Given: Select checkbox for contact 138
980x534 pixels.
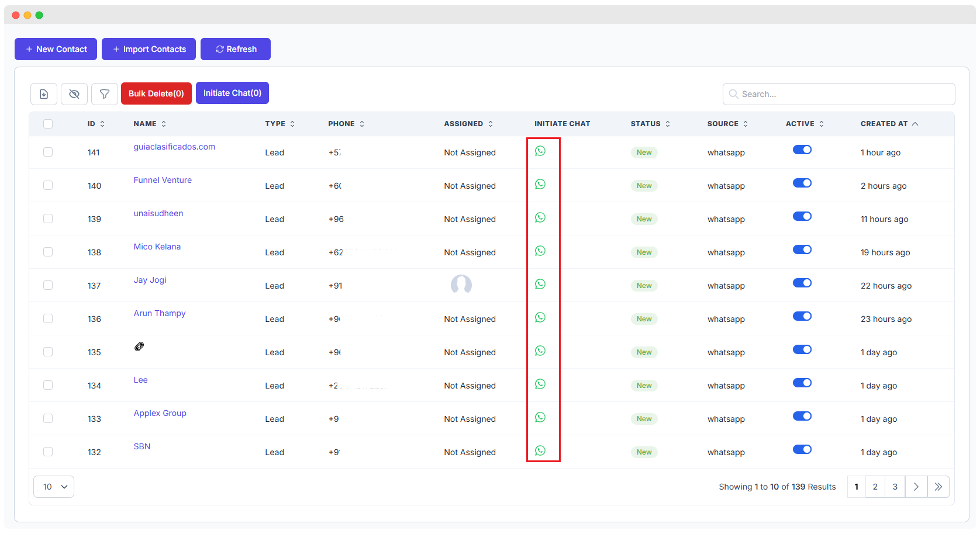Looking at the screenshot, I should [x=48, y=252].
